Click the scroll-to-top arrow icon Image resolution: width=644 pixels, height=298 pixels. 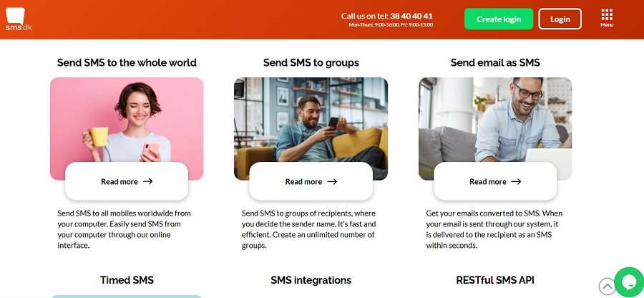pyautogui.click(x=607, y=286)
